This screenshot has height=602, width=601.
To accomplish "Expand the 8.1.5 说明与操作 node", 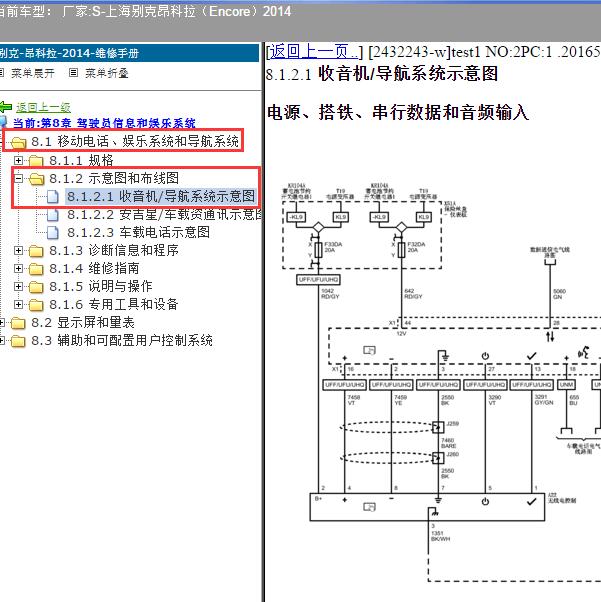I will pyautogui.click(x=18, y=286).
